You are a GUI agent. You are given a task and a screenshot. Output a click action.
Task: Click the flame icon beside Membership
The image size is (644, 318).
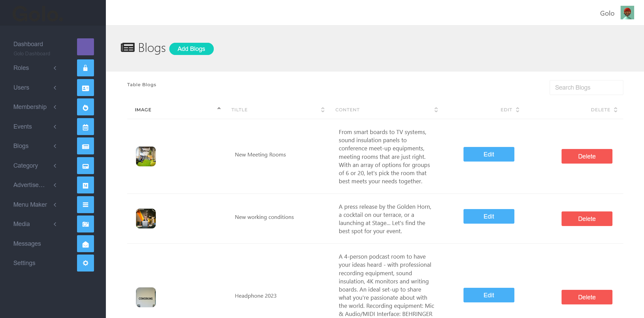[x=86, y=107]
